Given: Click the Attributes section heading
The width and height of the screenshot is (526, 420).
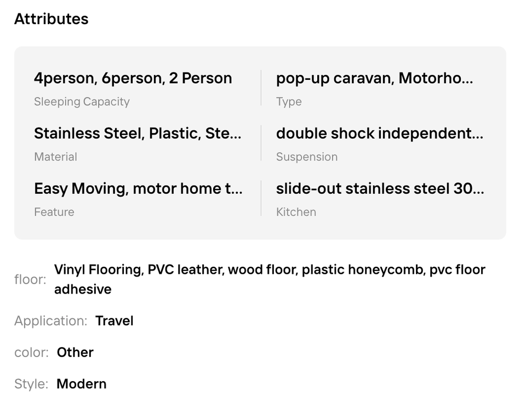Looking at the screenshot, I should coord(51,19).
